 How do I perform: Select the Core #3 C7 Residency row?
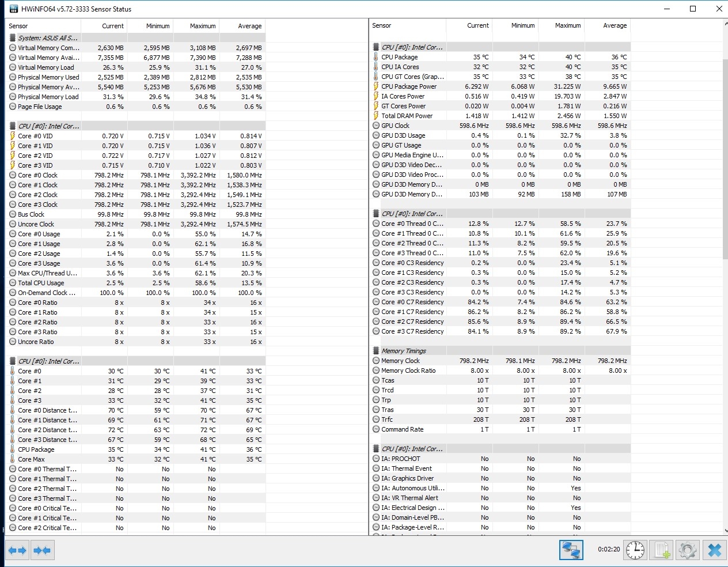[x=500, y=331]
